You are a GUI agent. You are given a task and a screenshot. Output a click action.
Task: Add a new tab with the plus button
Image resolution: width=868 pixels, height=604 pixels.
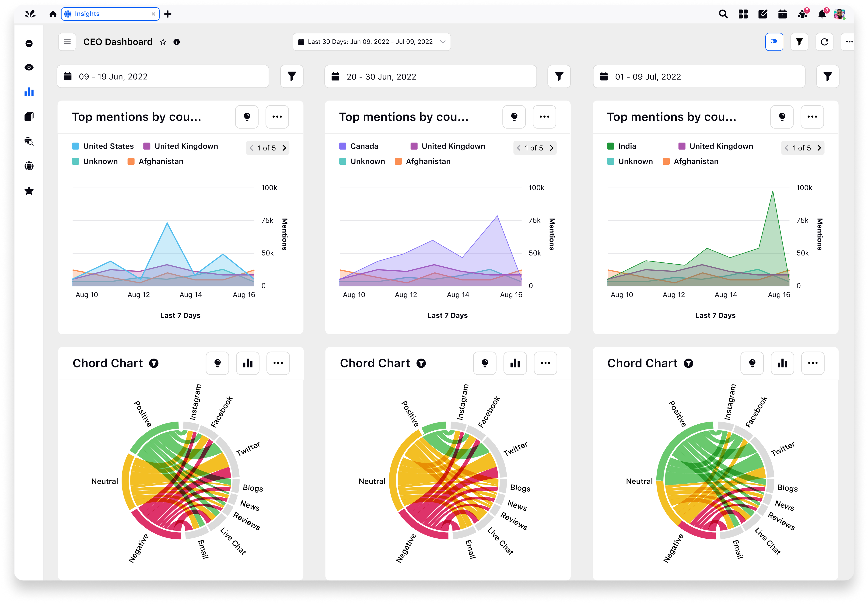tap(168, 14)
